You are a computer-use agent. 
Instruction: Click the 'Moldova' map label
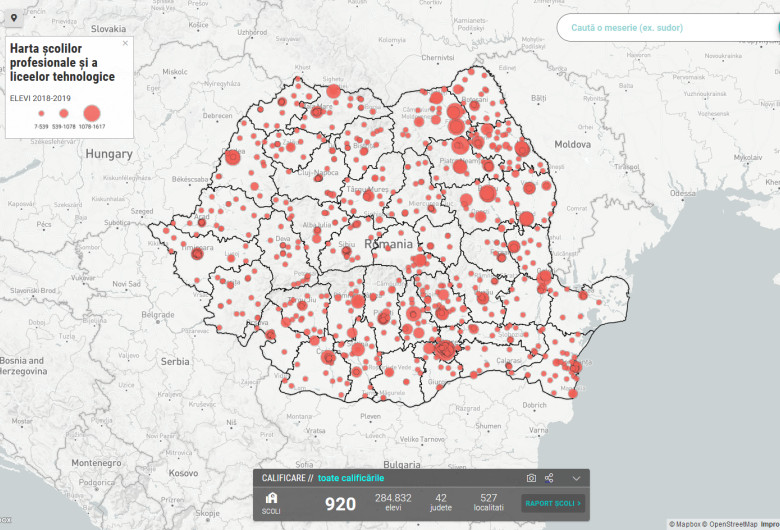coord(573,144)
